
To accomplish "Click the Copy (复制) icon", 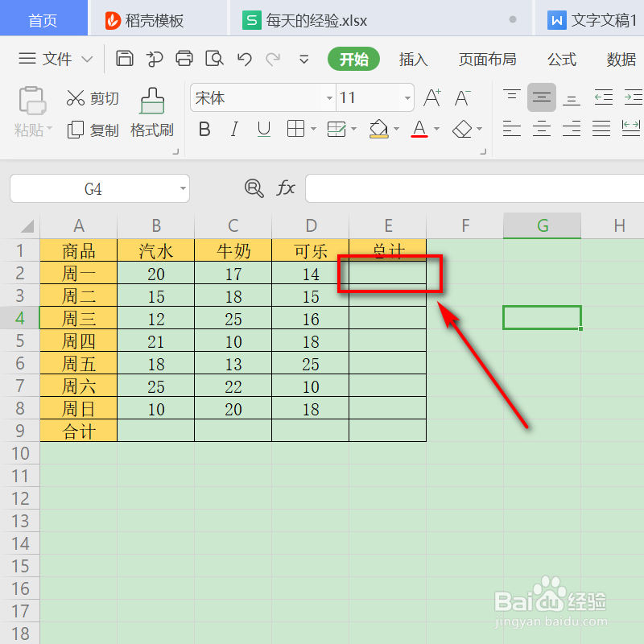I will pos(92,129).
